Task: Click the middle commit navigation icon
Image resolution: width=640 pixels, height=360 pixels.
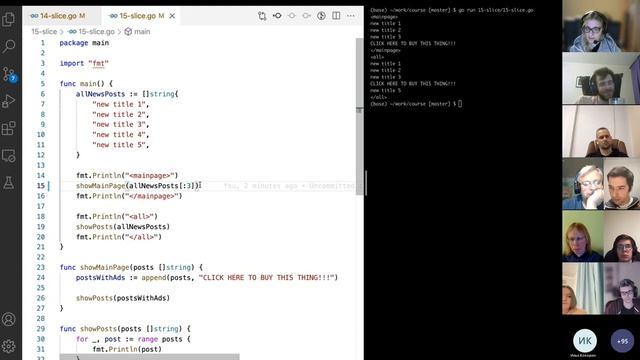Action: point(292,16)
